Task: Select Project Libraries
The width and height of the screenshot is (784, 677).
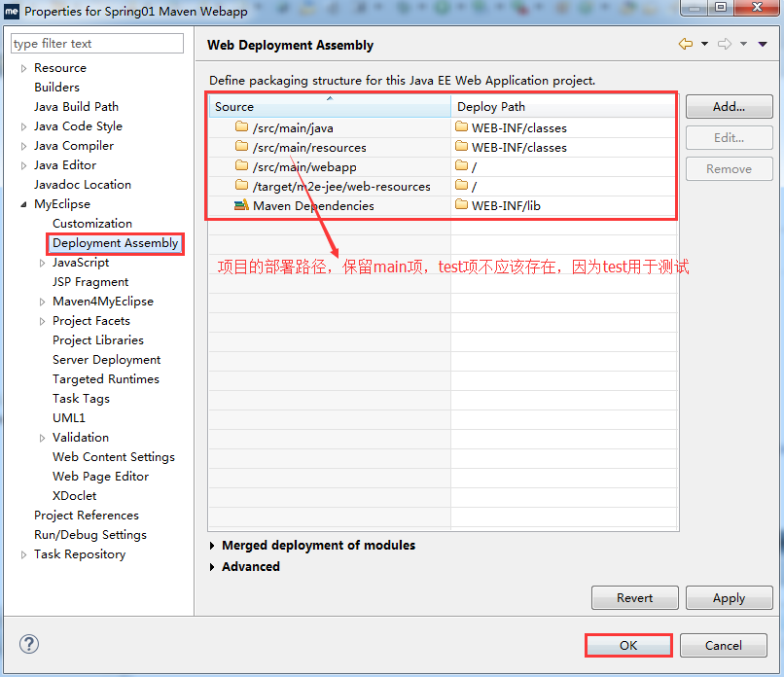Action: point(98,340)
